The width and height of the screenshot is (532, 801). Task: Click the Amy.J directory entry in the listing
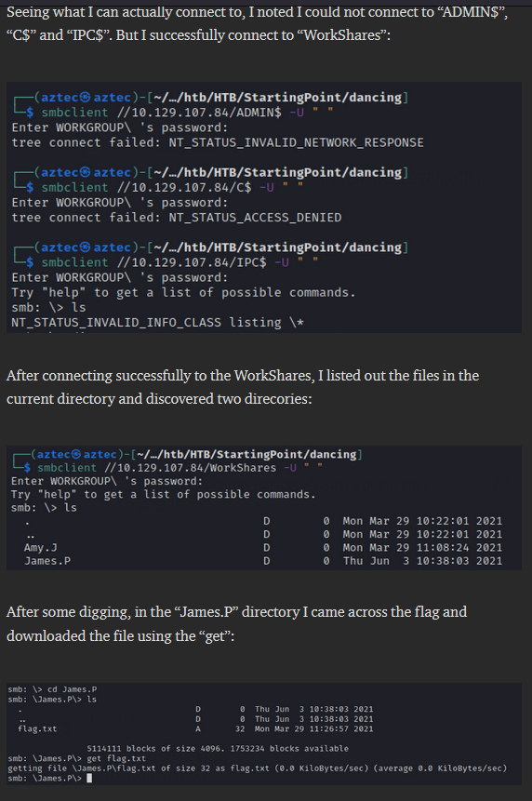[x=40, y=548]
